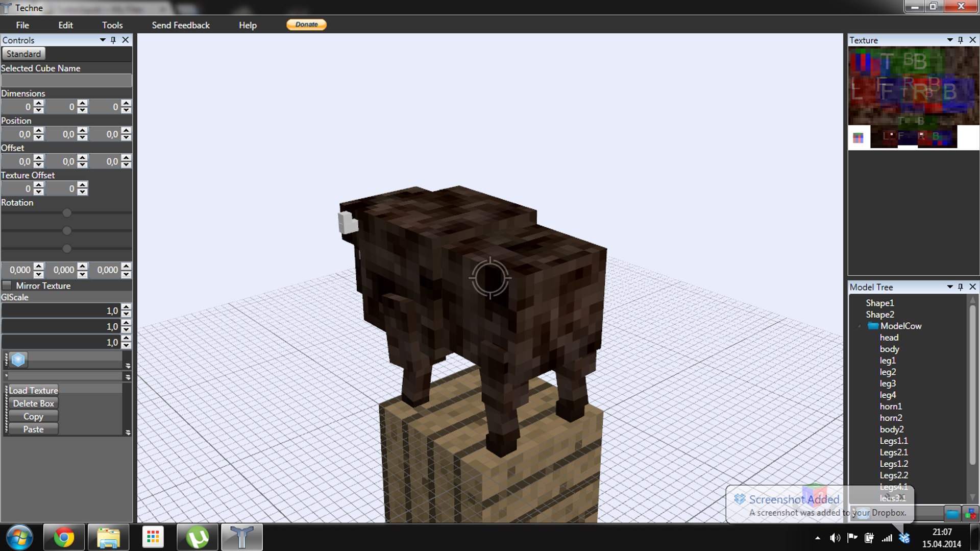
Task: Click the small colored cube icon in texture preview
Action: pyautogui.click(x=858, y=138)
